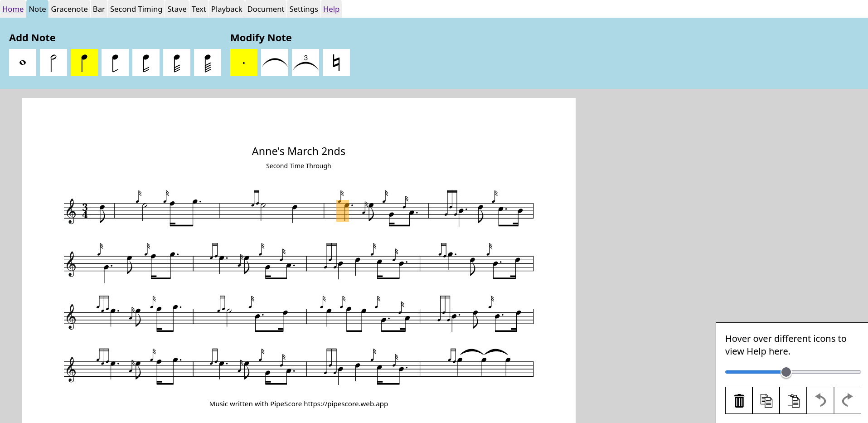Click the PipeScore footer text
The width and height of the screenshot is (868, 423).
pyautogui.click(x=299, y=404)
